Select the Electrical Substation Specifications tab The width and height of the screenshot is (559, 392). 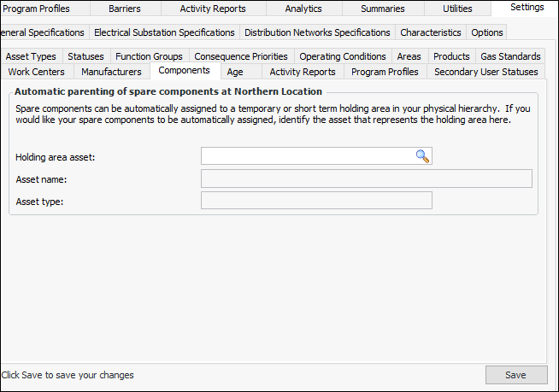coord(164,32)
